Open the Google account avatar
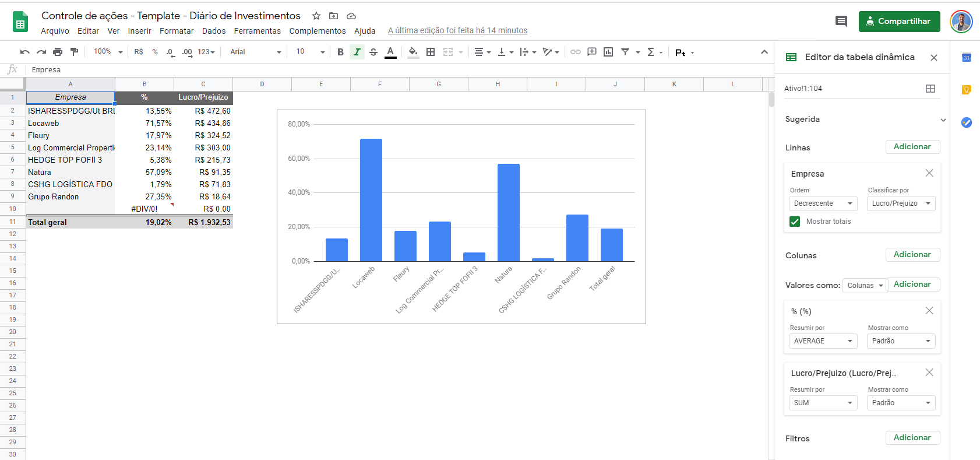 (x=961, y=22)
